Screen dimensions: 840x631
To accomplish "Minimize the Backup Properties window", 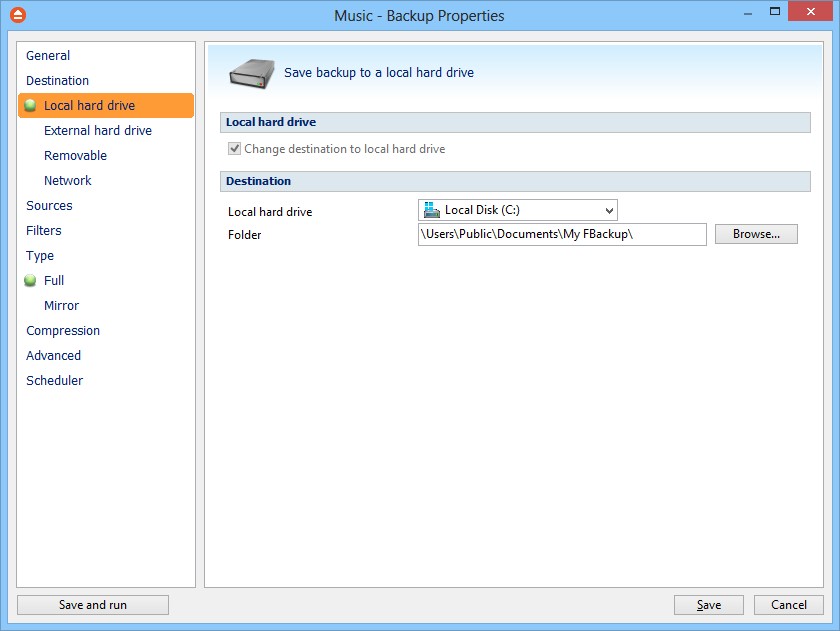I will tap(748, 12).
